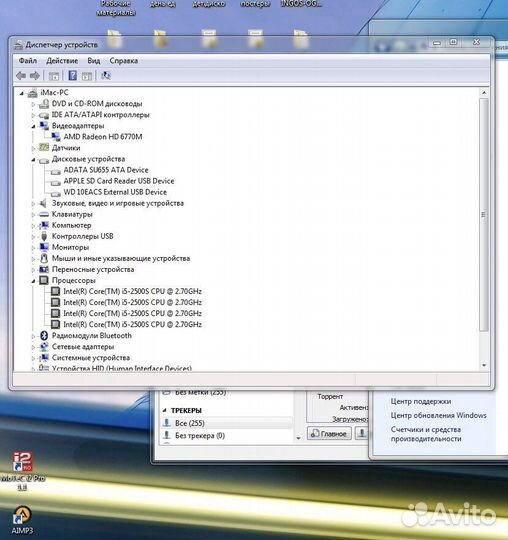Click the device tree scrollbar down arrow
Screen dimensions: 508x540
484,365
